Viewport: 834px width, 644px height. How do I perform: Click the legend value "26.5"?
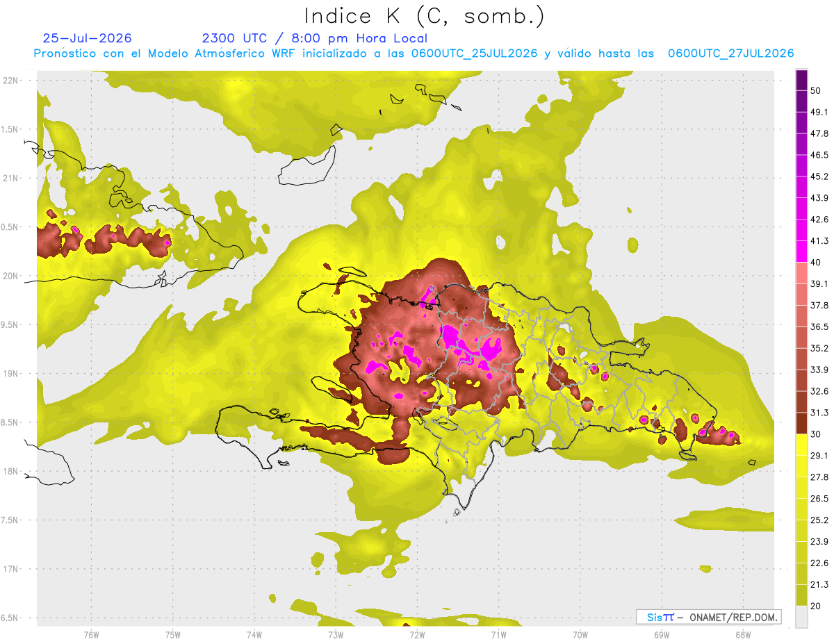tap(819, 499)
